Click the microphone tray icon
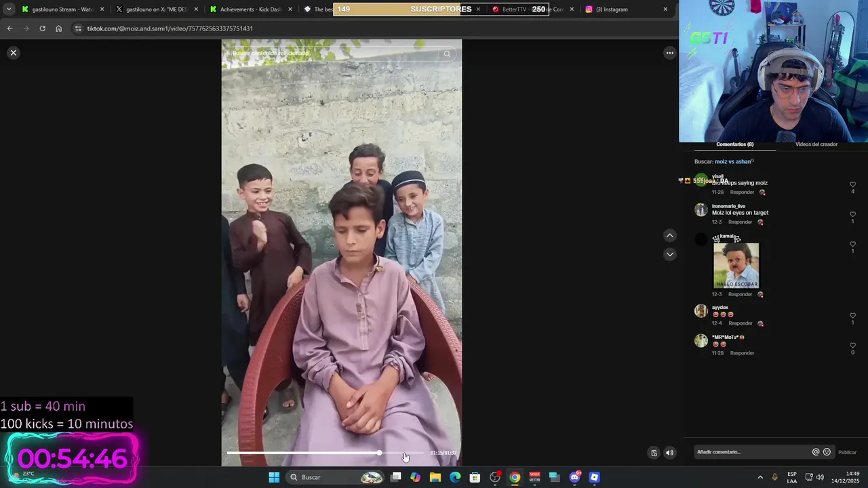 coord(774,477)
